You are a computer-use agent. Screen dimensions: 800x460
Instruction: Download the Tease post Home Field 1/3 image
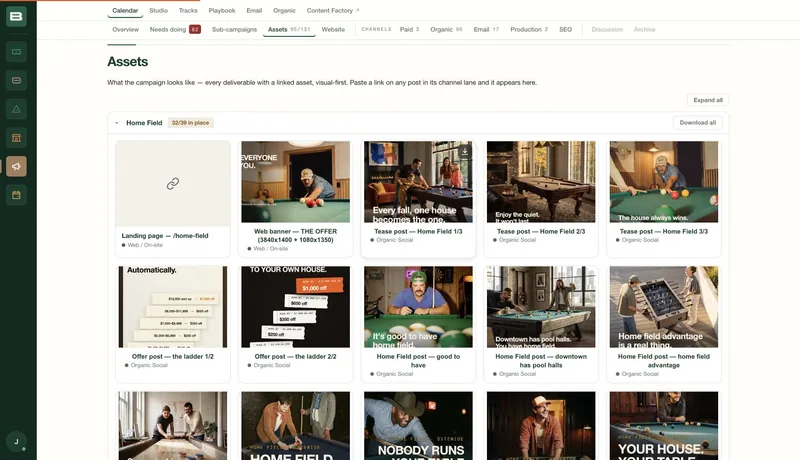coord(465,151)
